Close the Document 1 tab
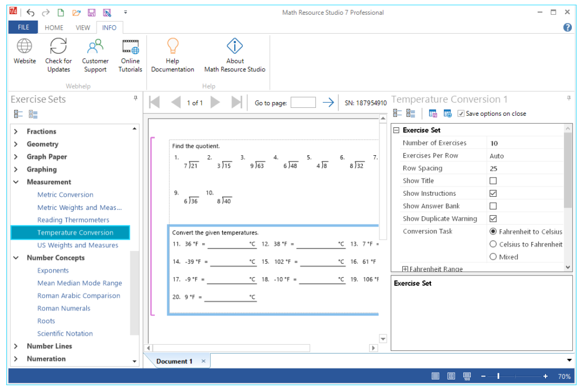 click(203, 361)
